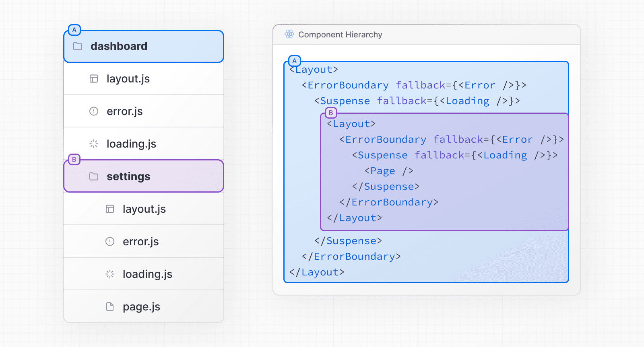Viewport: 644px width, 347px height.
Task: Open page.js in the file tree
Action: [141, 307]
